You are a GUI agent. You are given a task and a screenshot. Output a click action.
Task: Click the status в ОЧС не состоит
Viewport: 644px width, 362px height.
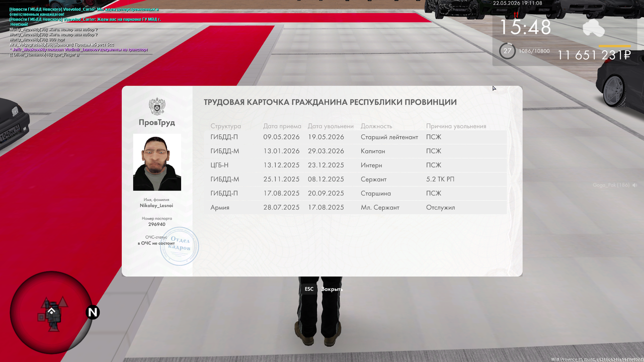click(x=156, y=243)
